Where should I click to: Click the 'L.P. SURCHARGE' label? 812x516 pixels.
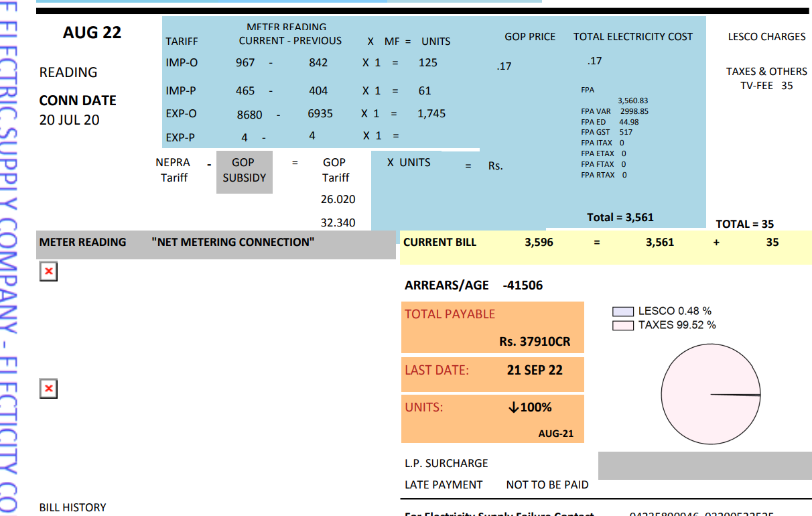click(x=446, y=464)
